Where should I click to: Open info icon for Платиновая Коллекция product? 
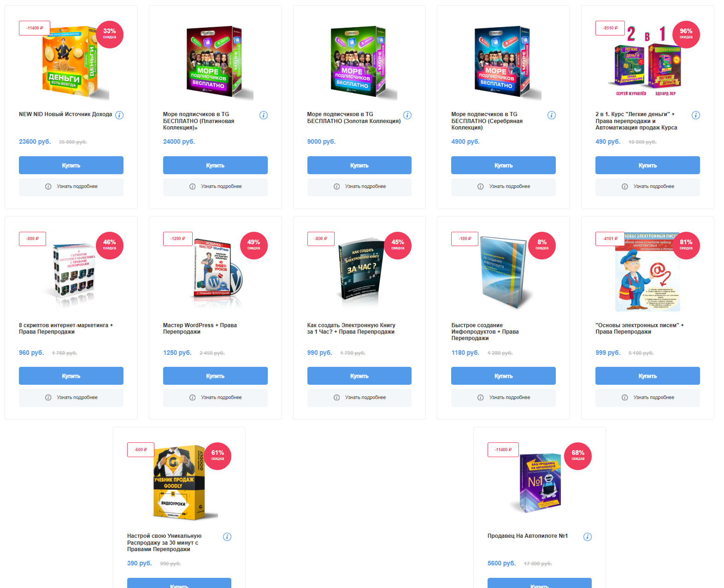coord(264,115)
